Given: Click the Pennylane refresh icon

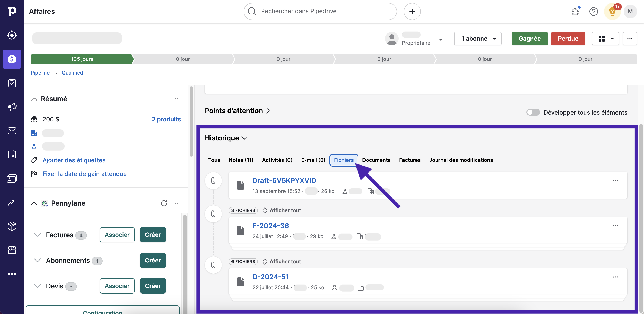Looking at the screenshot, I should point(164,203).
